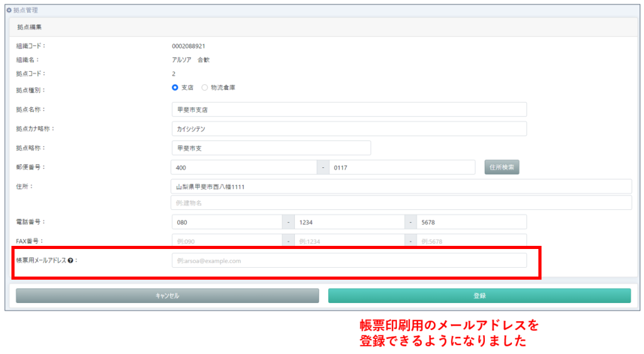Click the 住所 field with 山梨県甲斐市西八幡1111
Screen dimensions: 644x354
click(x=401, y=187)
